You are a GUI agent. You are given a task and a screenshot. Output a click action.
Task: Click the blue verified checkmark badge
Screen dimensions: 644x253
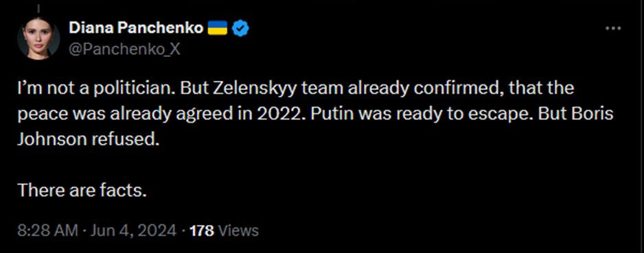[241, 28]
